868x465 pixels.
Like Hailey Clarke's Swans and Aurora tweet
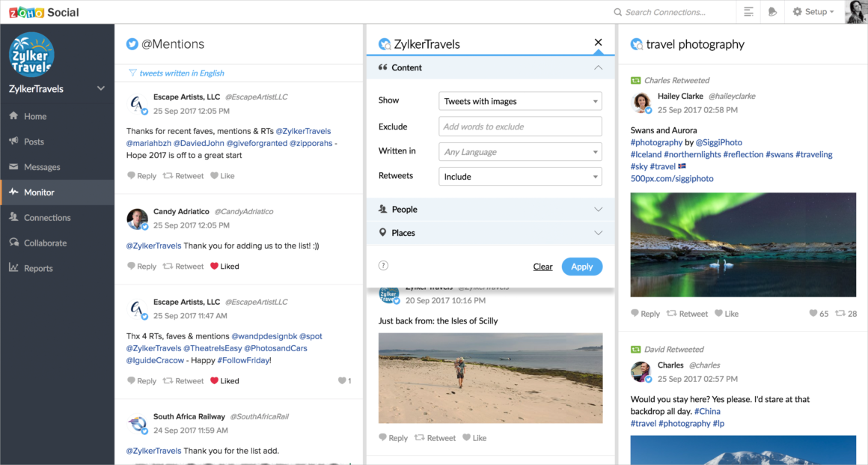(x=719, y=314)
